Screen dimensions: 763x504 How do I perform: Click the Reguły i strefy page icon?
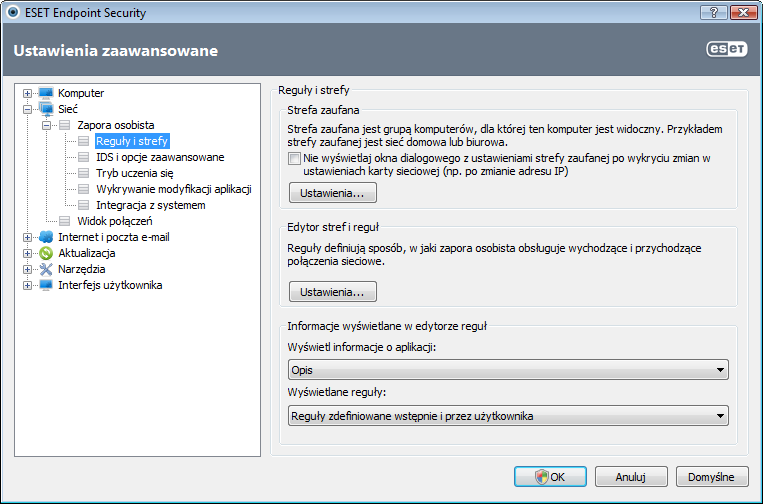pyautogui.click(x=84, y=141)
